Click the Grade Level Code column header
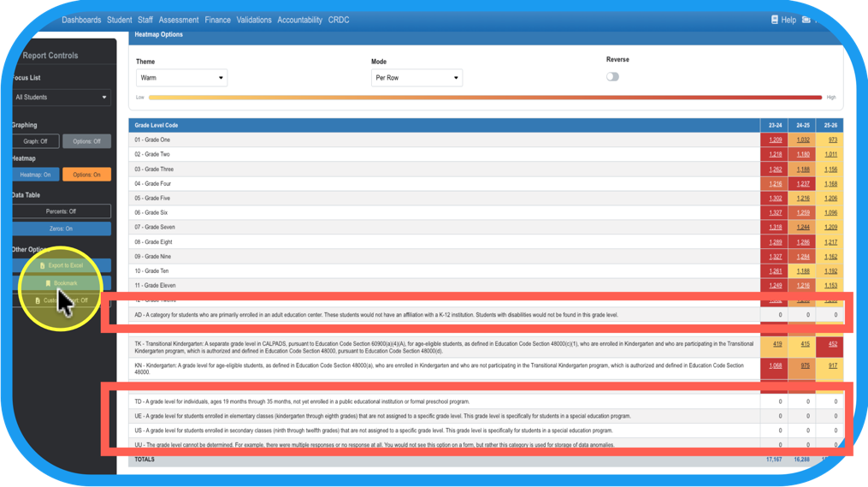Viewport: 868px width, 487px height. (156, 125)
